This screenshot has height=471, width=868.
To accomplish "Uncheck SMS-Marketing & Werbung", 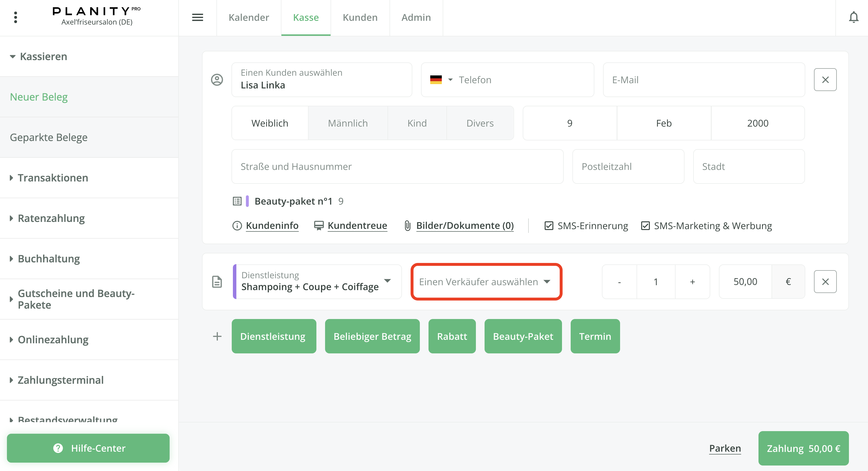I will click(645, 226).
